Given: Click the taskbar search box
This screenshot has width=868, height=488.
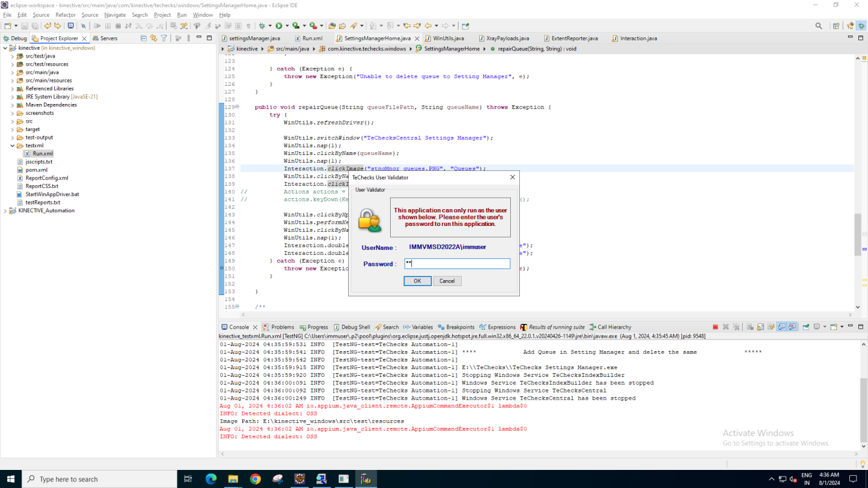Looking at the screenshot, I should coord(99,479).
